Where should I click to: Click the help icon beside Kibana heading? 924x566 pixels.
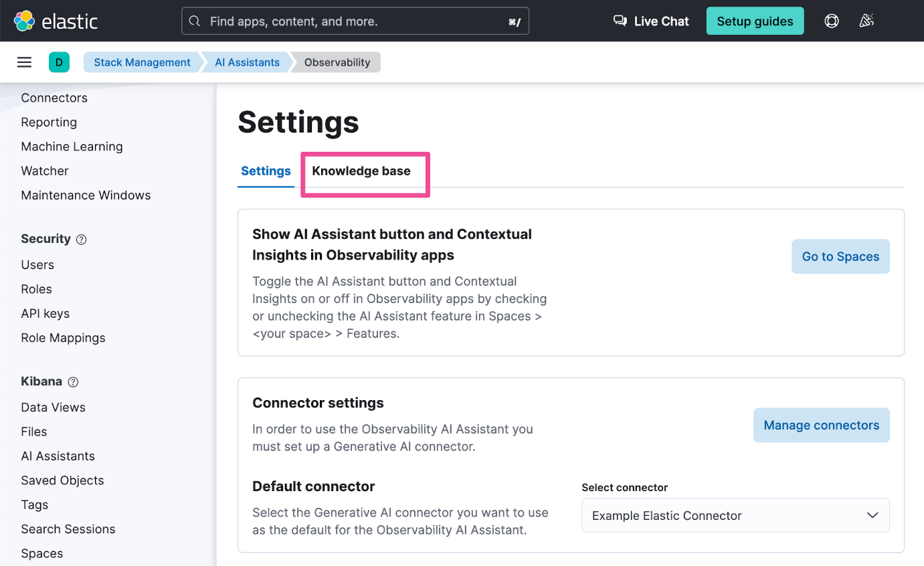click(x=72, y=381)
